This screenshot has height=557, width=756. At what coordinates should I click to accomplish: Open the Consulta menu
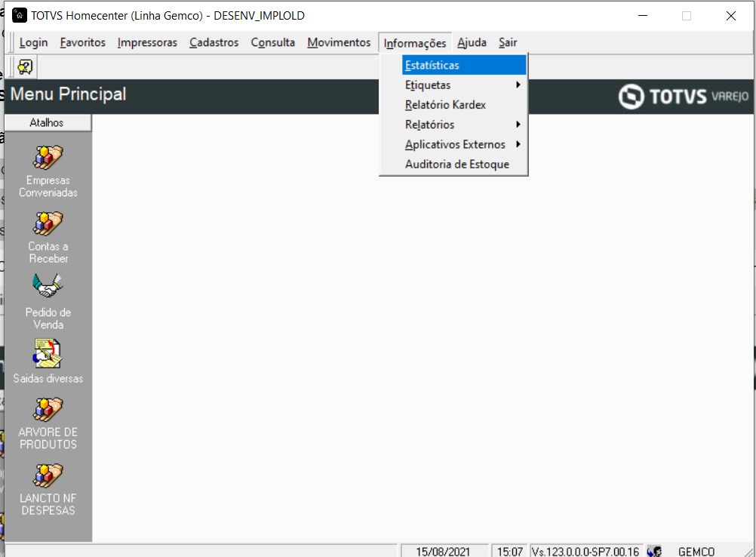click(x=272, y=42)
